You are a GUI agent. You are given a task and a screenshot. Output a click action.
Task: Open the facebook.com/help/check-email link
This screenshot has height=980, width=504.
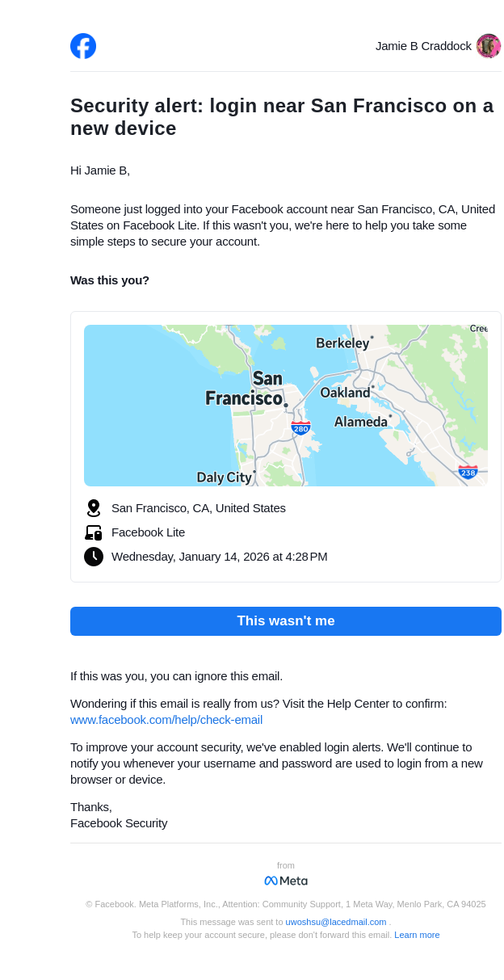click(166, 720)
